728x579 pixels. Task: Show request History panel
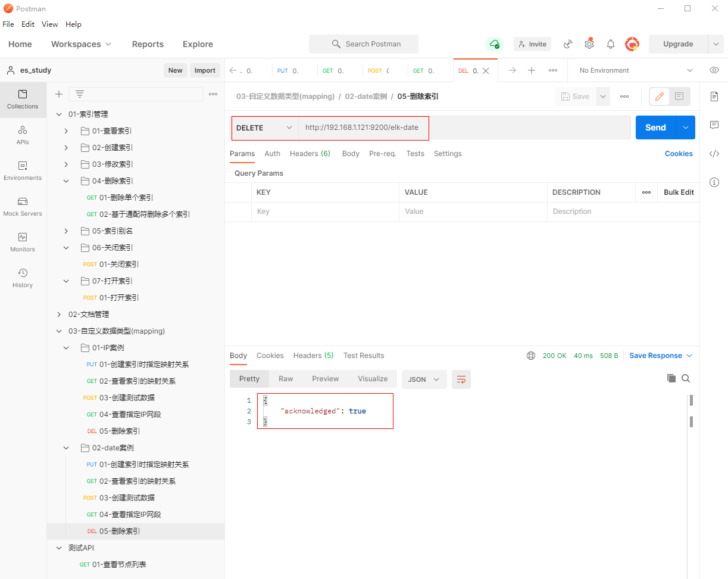(23, 278)
